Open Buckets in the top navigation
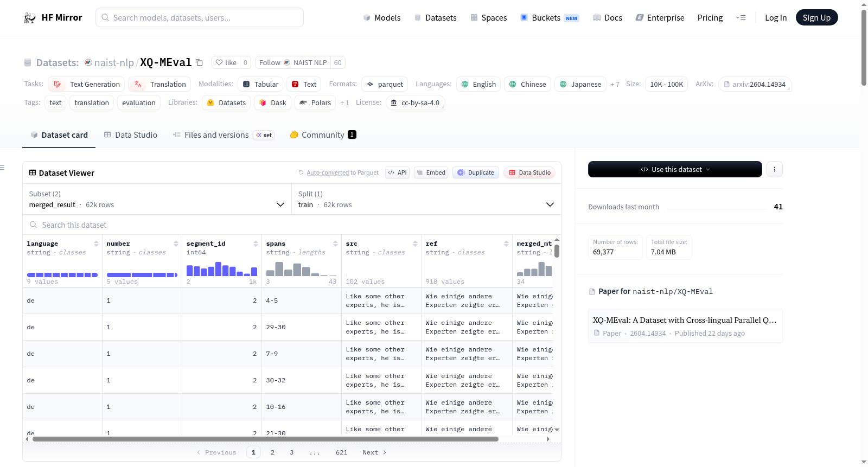This screenshot has height=467, width=868. (550, 18)
